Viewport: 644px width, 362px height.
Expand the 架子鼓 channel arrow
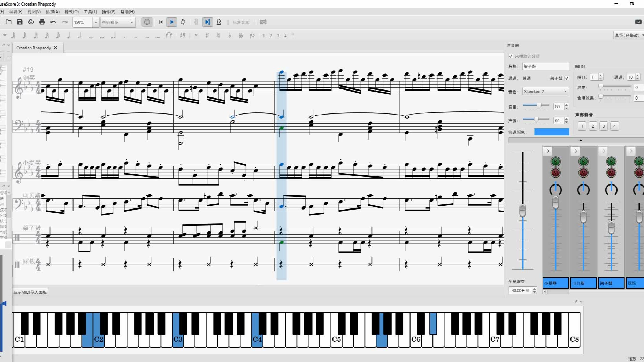[x=603, y=151]
